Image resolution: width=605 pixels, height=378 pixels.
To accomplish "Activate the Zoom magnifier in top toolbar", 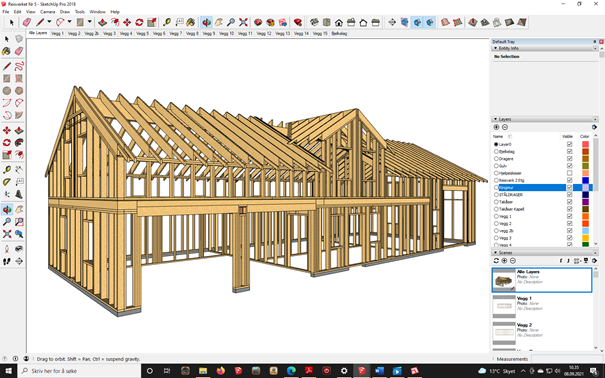I will [231, 22].
